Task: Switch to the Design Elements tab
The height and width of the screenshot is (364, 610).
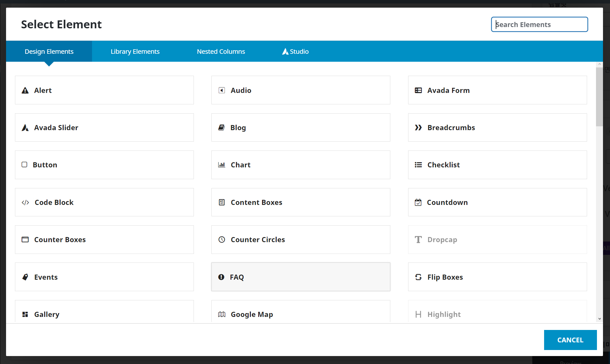Action: point(49,52)
